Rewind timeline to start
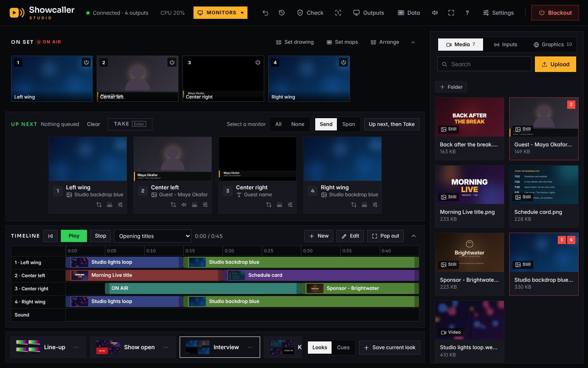Image resolution: width=588 pixels, height=368 pixels. (x=50, y=236)
